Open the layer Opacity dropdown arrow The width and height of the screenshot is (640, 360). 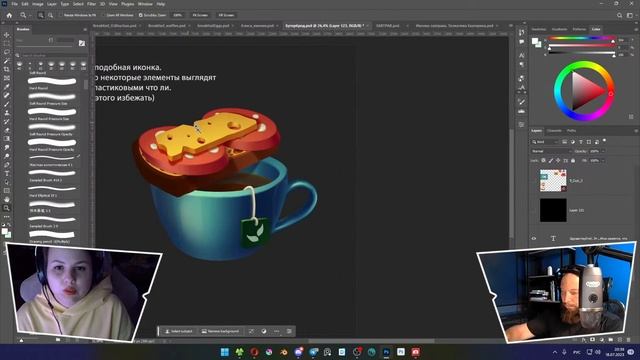click(x=603, y=151)
